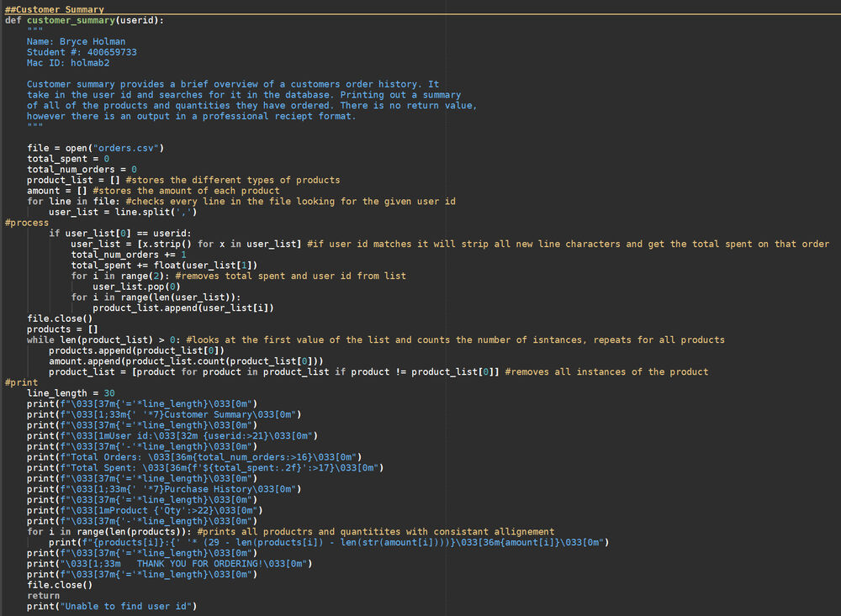Click the 'user_list = line.split(',')' line

(x=123, y=213)
